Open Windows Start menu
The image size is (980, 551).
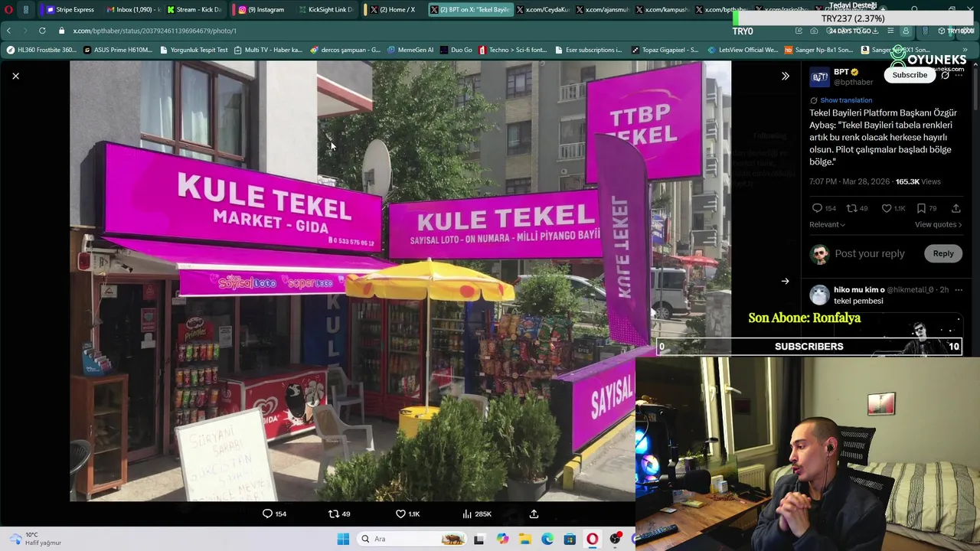343,539
